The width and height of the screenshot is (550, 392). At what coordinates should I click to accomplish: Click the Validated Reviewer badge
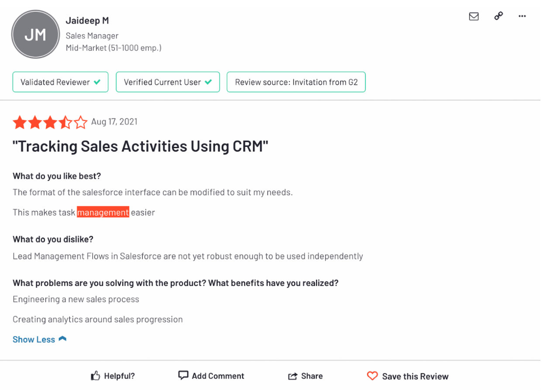(61, 82)
